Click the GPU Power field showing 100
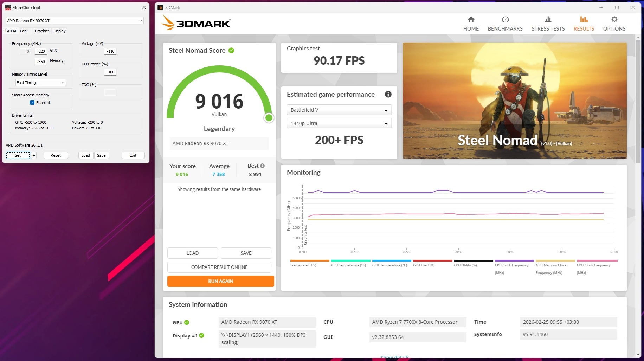The width and height of the screenshot is (644, 361). [x=110, y=72]
